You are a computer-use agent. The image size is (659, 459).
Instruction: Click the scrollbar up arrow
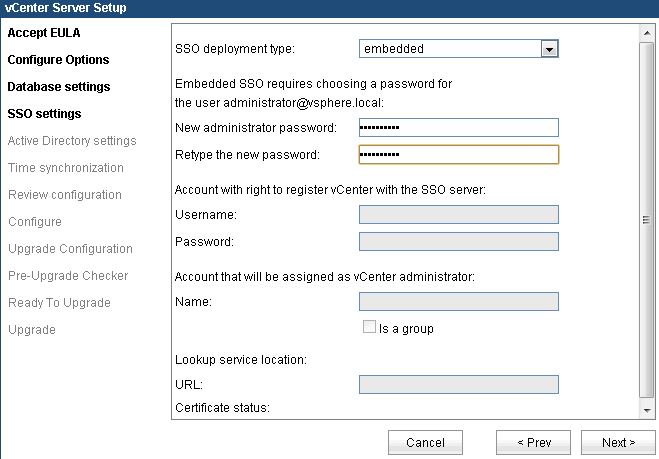pyautogui.click(x=646, y=33)
